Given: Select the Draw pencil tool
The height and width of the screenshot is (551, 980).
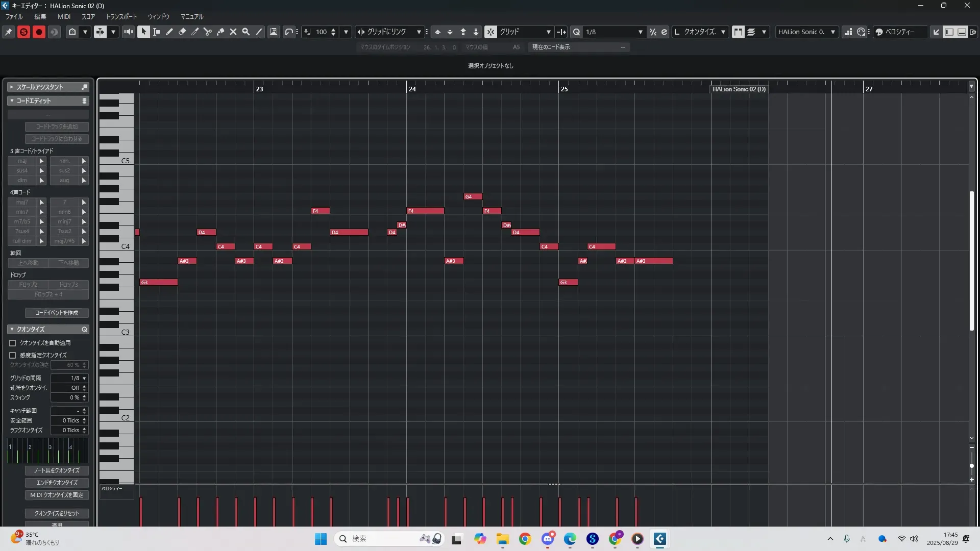Looking at the screenshot, I should [x=169, y=32].
